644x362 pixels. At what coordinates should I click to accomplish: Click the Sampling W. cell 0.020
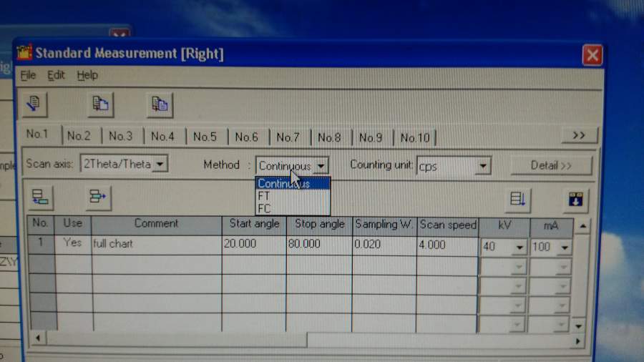[x=384, y=245]
